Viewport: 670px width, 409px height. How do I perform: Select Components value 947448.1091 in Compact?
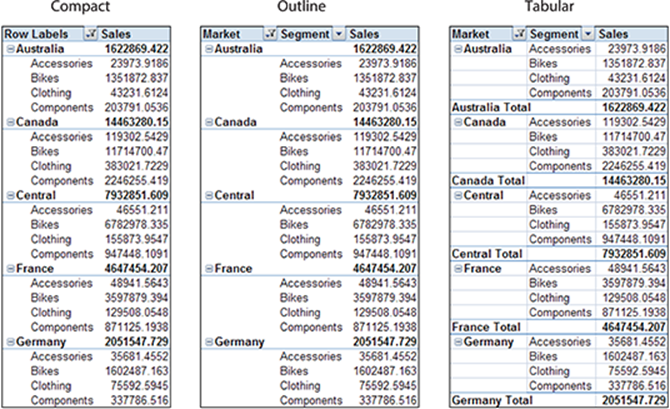(x=137, y=254)
